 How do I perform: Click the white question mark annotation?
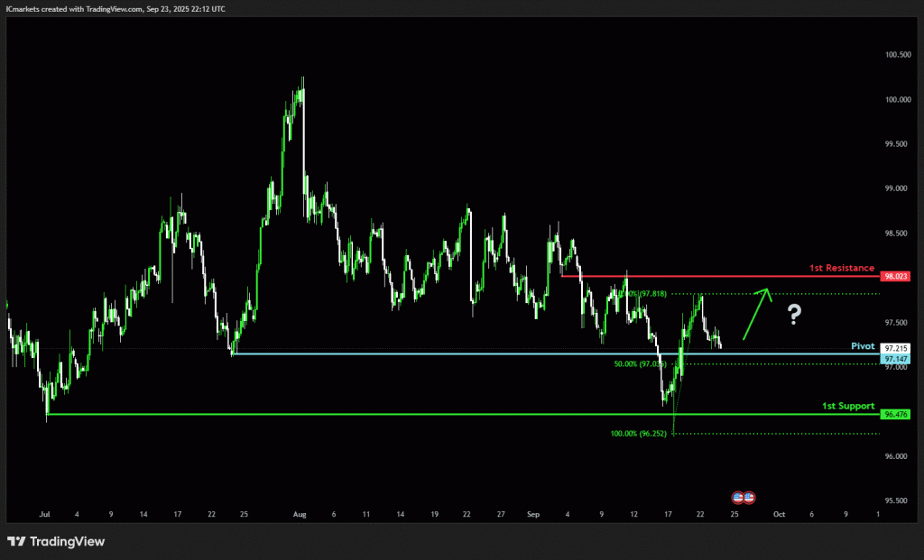794,315
